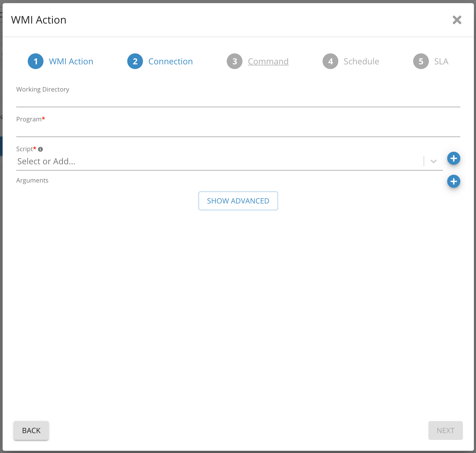
Task: Focus the Working Directory input field
Action: (238, 101)
